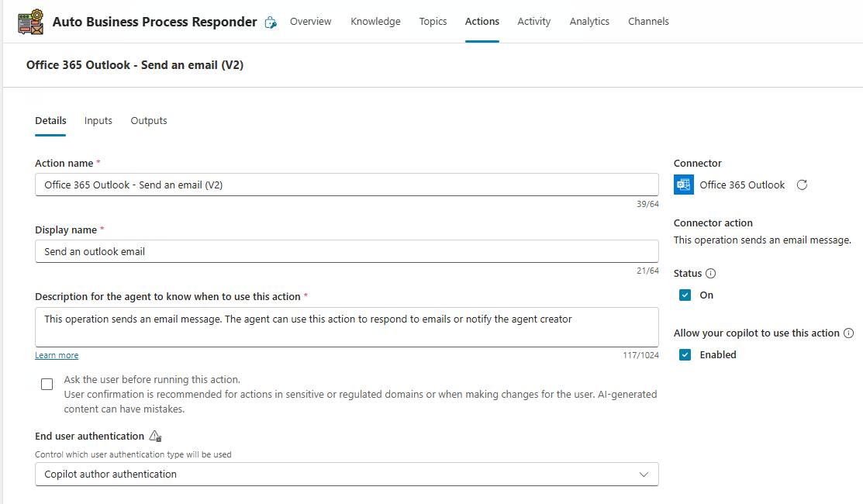Click into the Display name field

coord(347,251)
